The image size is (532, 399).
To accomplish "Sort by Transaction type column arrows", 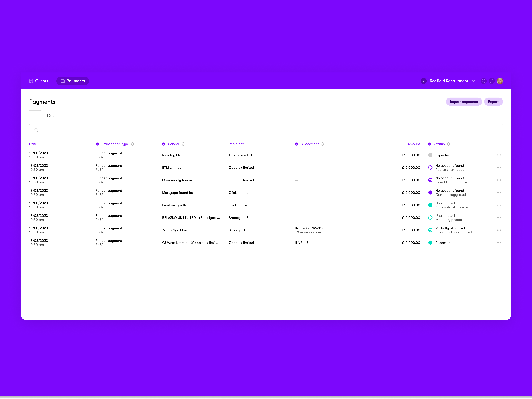I will (x=133, y=144).
